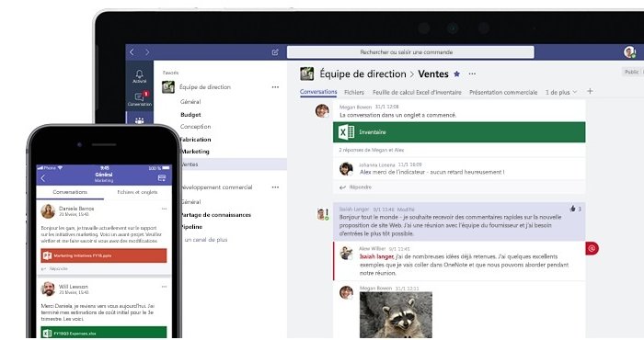This screenshot has height=340, width=644.
Task: Open the raccoon image thumbnail
Action: [x=396, y=314]
